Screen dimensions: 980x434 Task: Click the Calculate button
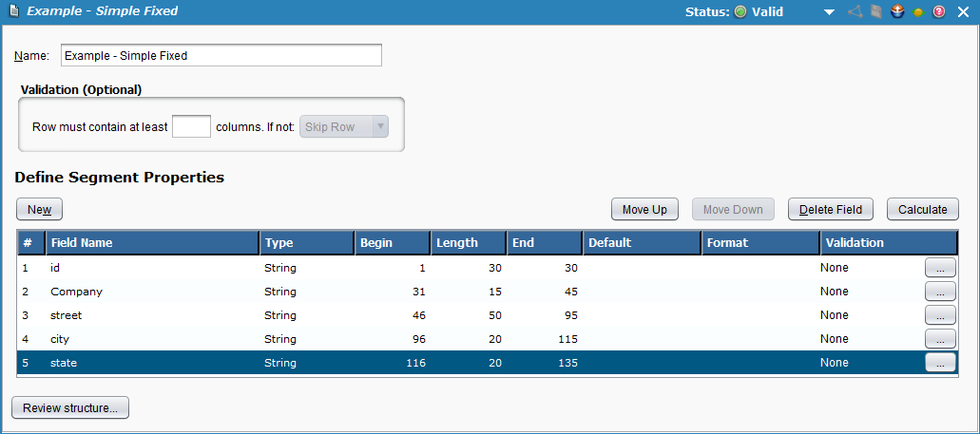tap(922, 209)
